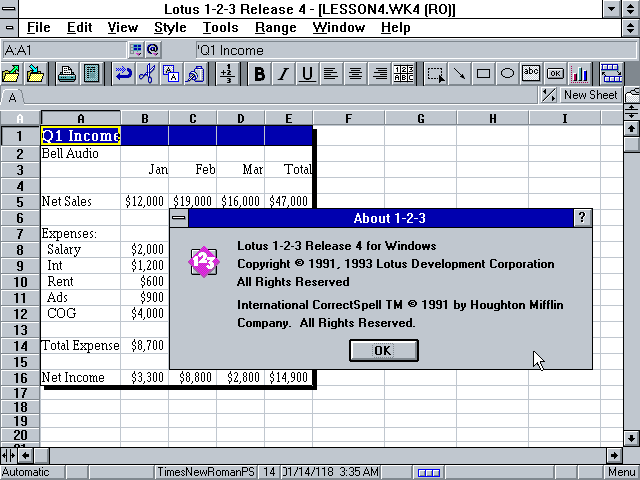Click the Undo SmartIcon
The image size is (640, 480).
click(x=123, y=74)
